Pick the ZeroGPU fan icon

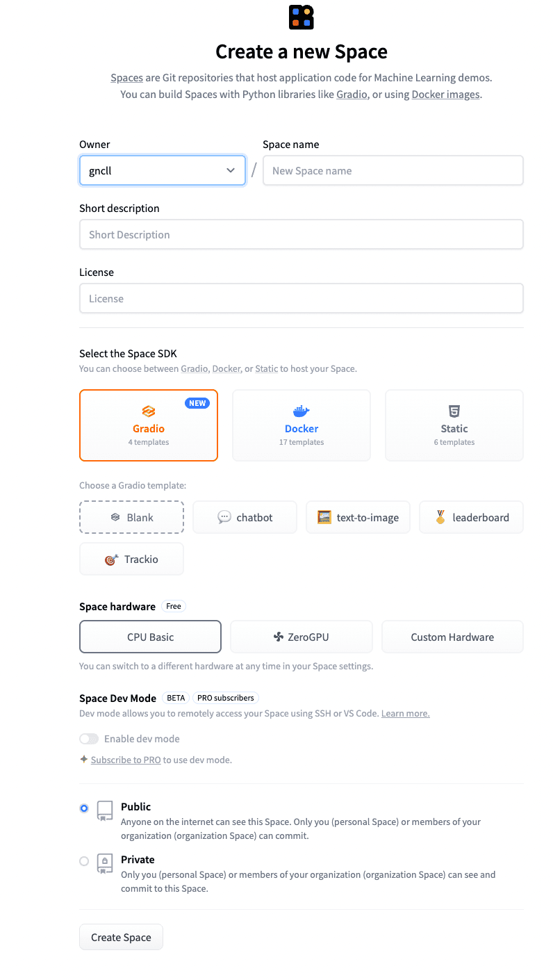pyautogui.click(x=279, y=637)
